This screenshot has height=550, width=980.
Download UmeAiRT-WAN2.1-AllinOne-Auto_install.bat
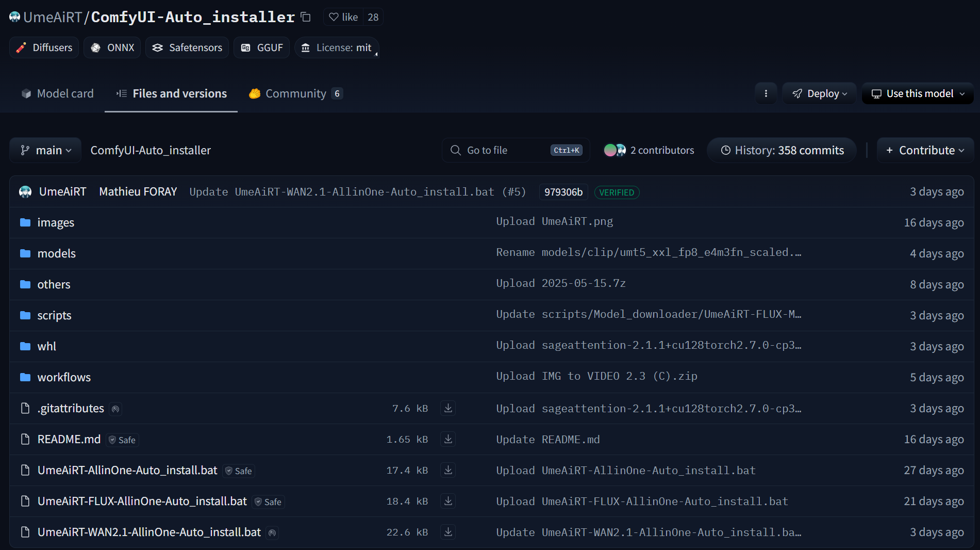tap(449, 532)
